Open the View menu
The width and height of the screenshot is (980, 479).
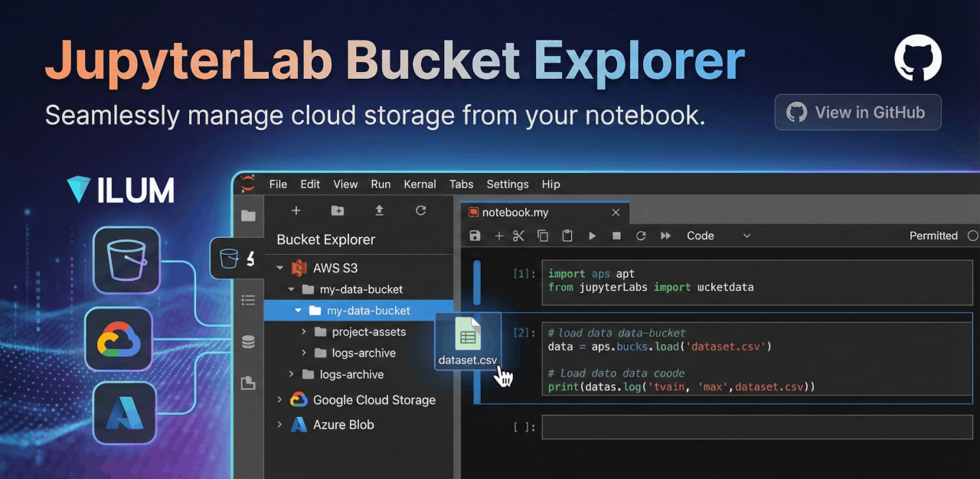345,184
